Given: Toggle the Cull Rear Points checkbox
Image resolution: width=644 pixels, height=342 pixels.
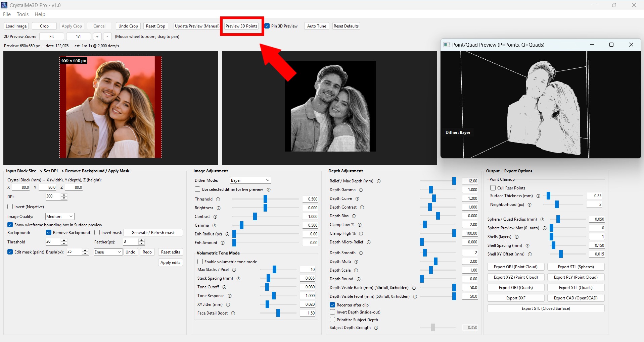Looking at the screenshot, I should click(x=493, y=188).
